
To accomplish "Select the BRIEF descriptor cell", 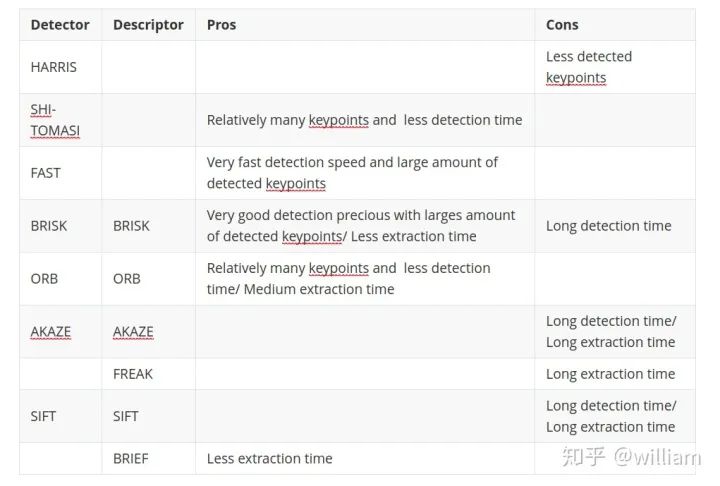I will tap(131, 459).
